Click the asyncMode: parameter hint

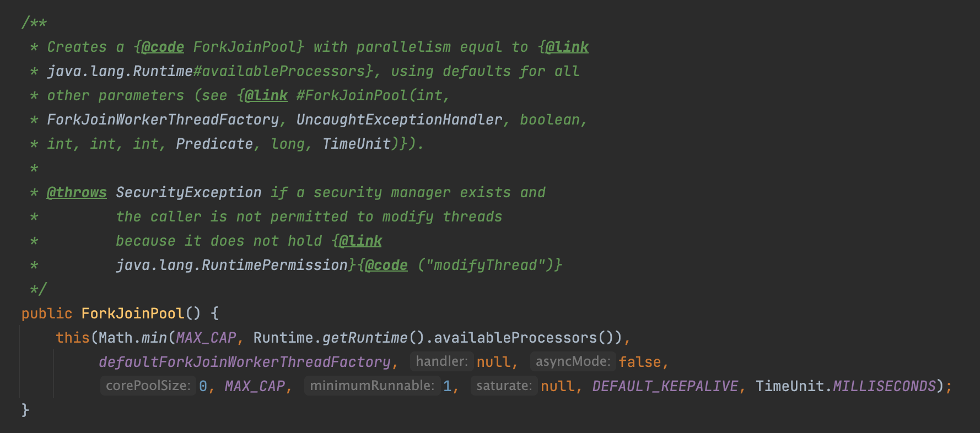(x=573, y=361)
